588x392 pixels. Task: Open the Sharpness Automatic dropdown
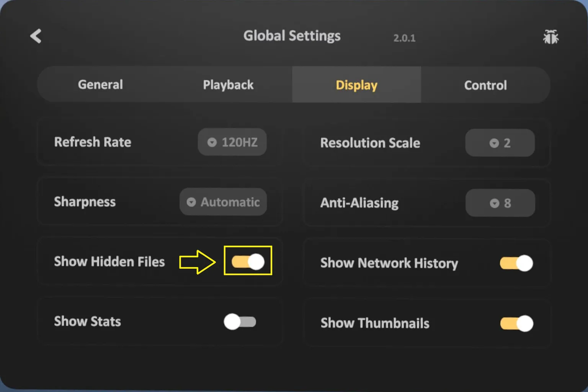click(x=223, y=202)
